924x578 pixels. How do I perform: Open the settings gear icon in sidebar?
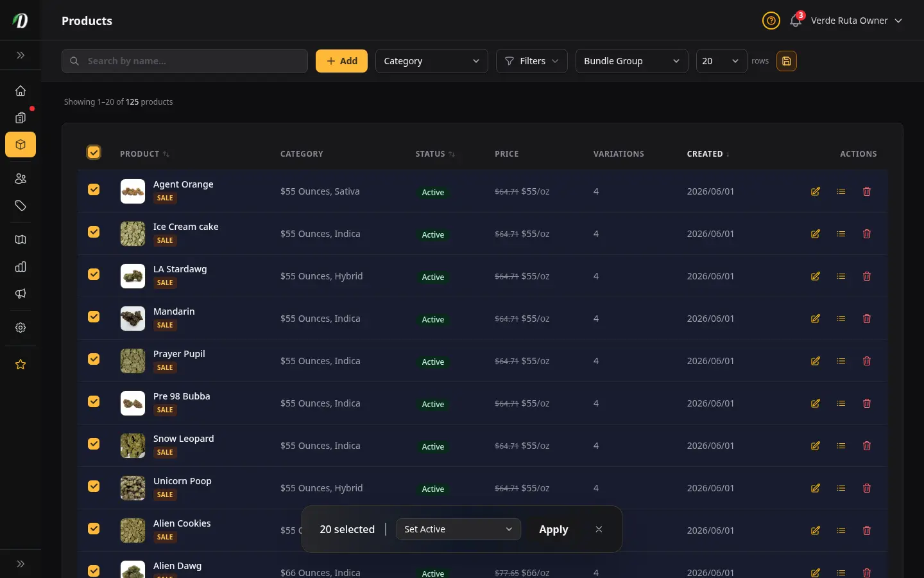21,328
